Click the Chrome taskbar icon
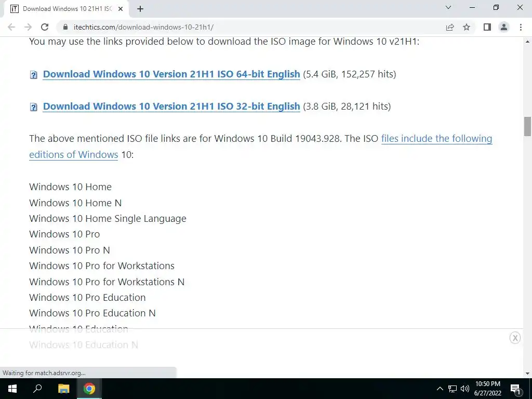This screenshot has width=532, height=399. 89,389
